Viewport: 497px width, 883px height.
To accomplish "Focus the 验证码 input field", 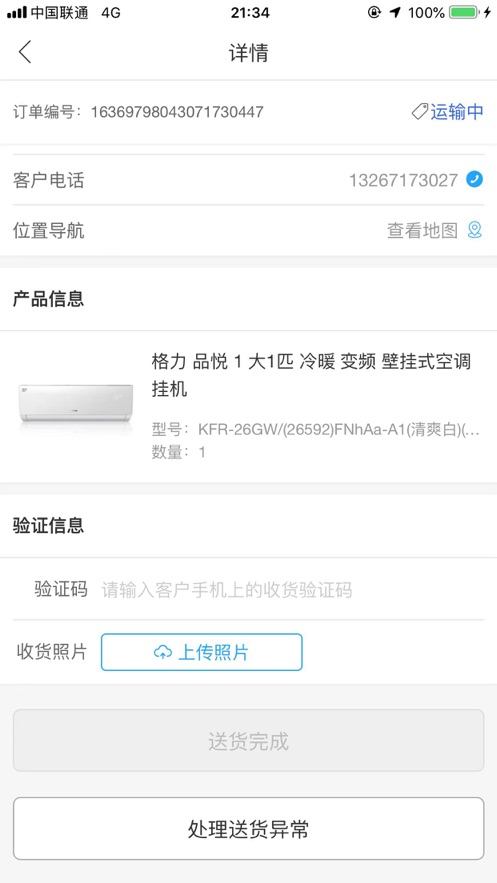I will [x=292, y=590].
